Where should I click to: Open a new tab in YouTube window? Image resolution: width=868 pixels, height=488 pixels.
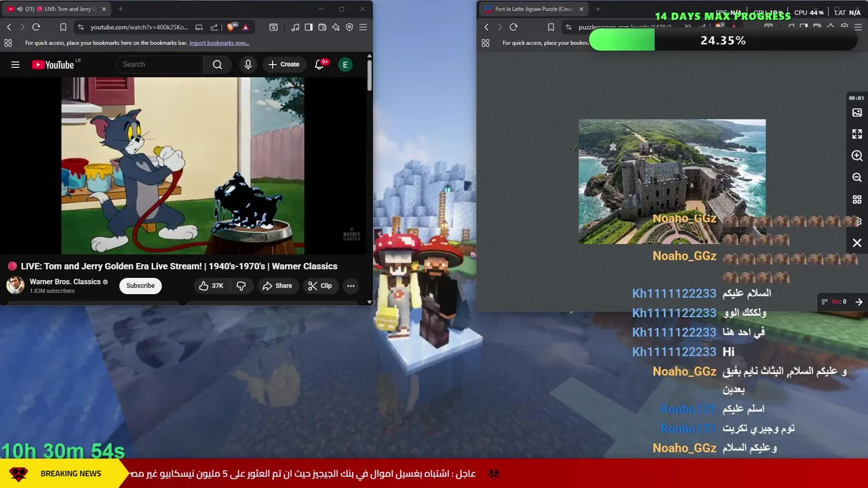120,9
